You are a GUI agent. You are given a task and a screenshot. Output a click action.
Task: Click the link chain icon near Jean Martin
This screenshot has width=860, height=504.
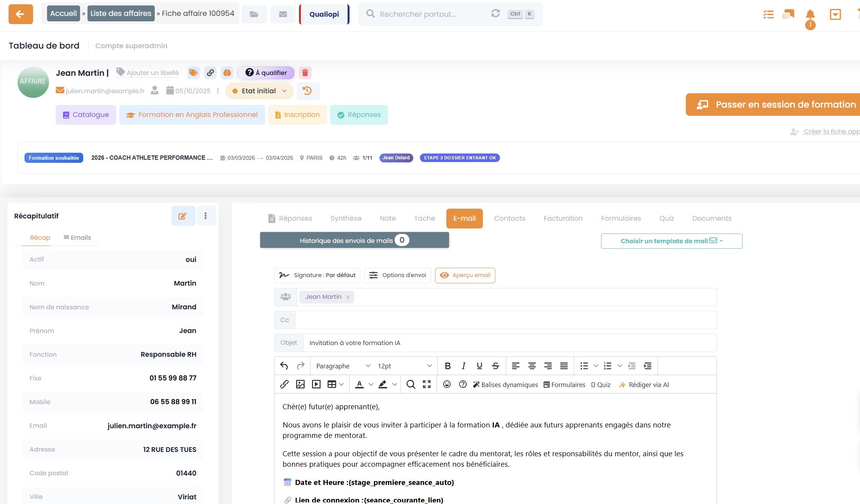(x=210, y=73)
